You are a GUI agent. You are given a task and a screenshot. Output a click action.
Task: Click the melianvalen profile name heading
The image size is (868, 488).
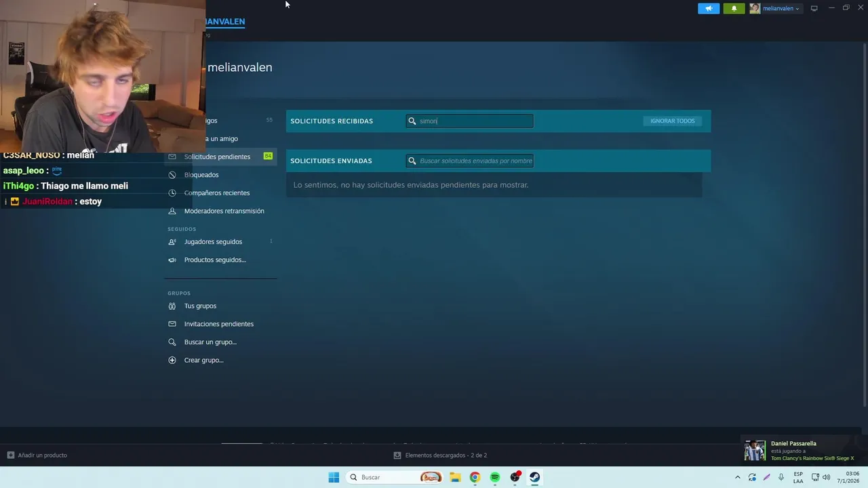pos(240,67)
